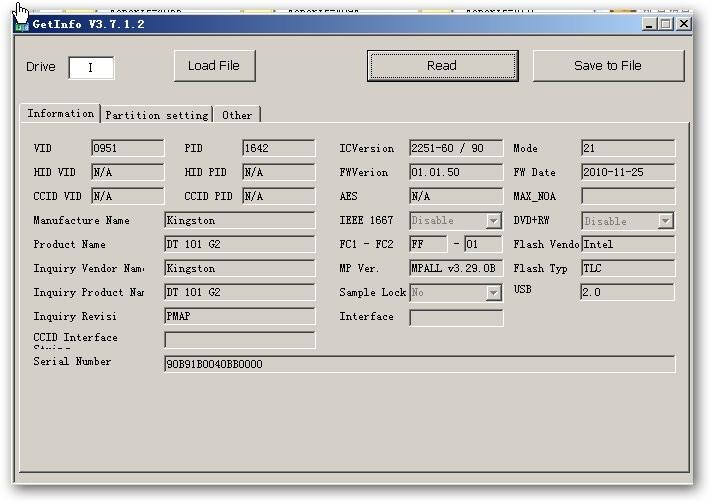Image resolution: width=711 pixels, height=503 pixels.
Task: Click the Serial Number field
Action: 419,364
